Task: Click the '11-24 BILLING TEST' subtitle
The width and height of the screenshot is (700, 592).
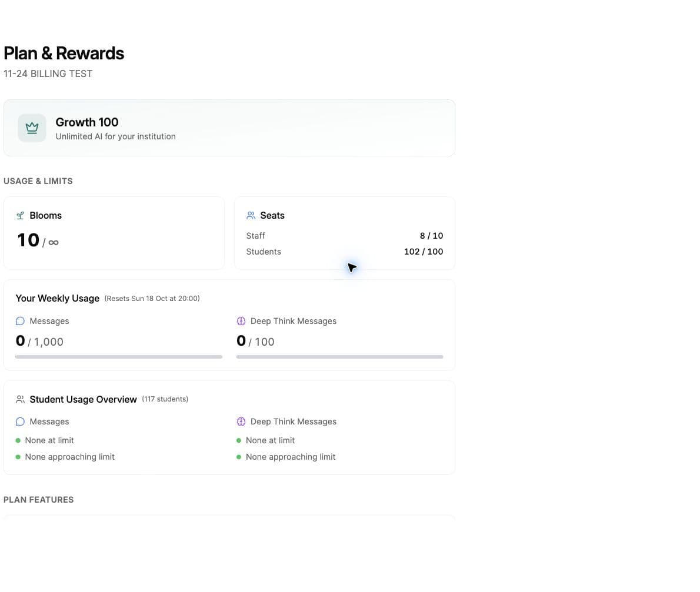Action: click(x=48, y=73)
